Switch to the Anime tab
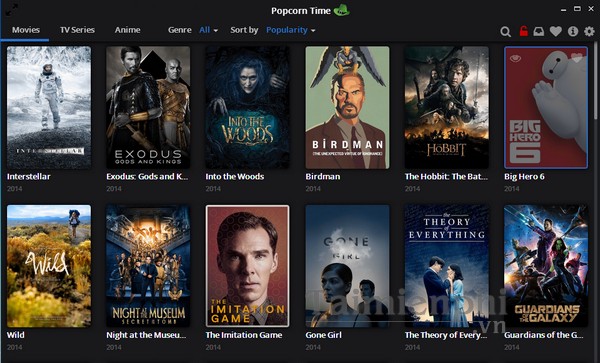 click(127, 30)
